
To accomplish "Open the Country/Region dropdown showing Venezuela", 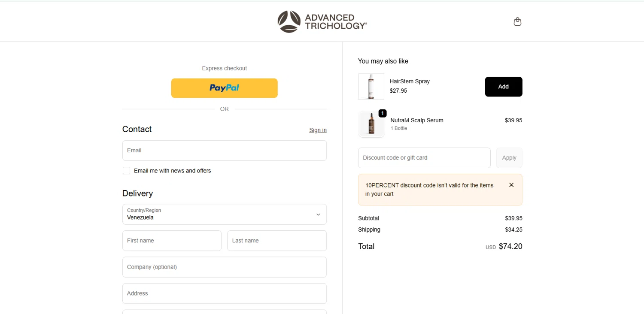I will pos(225,214).
